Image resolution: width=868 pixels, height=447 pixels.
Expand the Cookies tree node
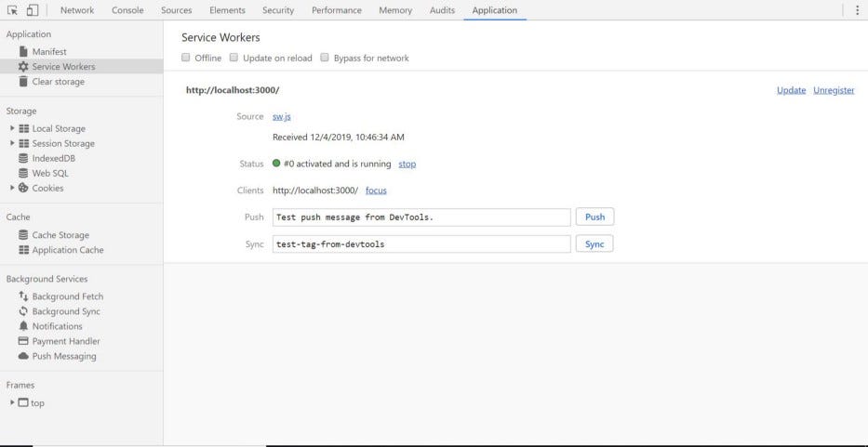point(12,188)
